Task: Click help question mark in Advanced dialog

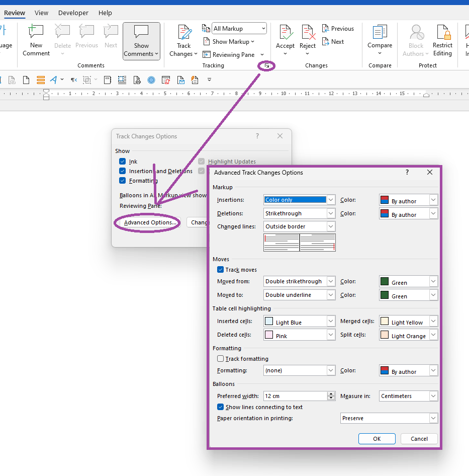Action: coord(407,172)
